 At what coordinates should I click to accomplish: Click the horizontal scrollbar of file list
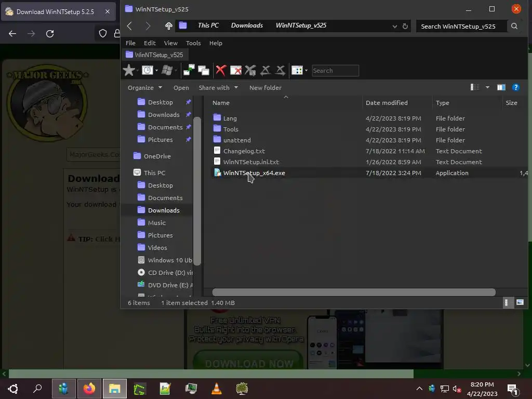coord(354,292)
